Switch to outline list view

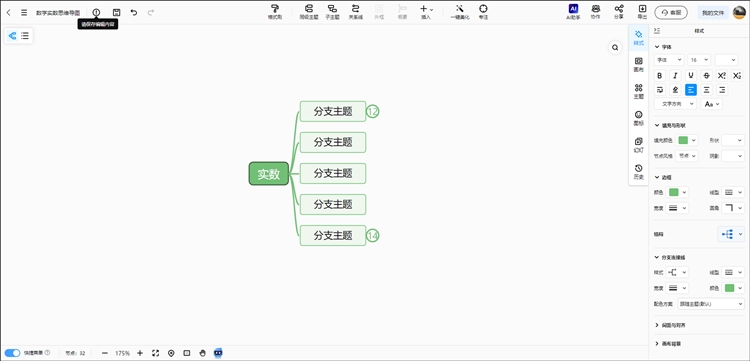coord(25,36)
